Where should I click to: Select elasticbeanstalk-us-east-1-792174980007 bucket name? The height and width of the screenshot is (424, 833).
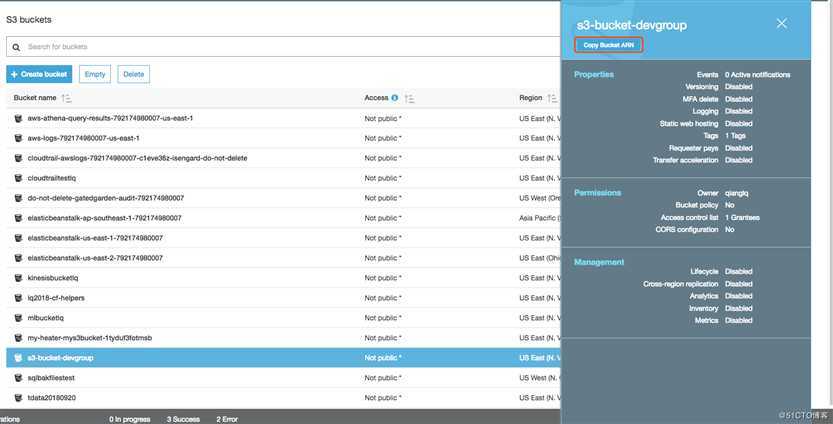pyautogui.click(x=95, y=238)
